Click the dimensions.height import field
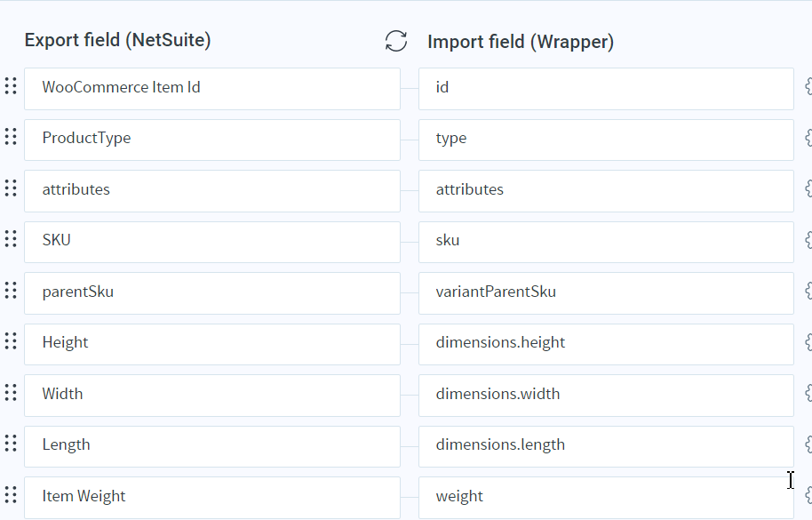Screen dimensions: 812x520 tap(606, 343)
